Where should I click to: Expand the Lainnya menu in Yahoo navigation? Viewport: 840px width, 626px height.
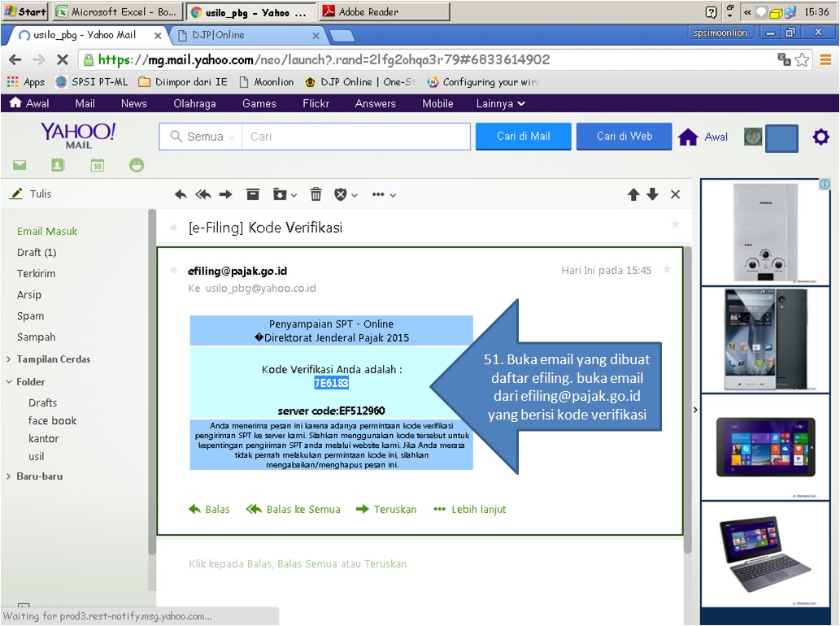point(500,103)
